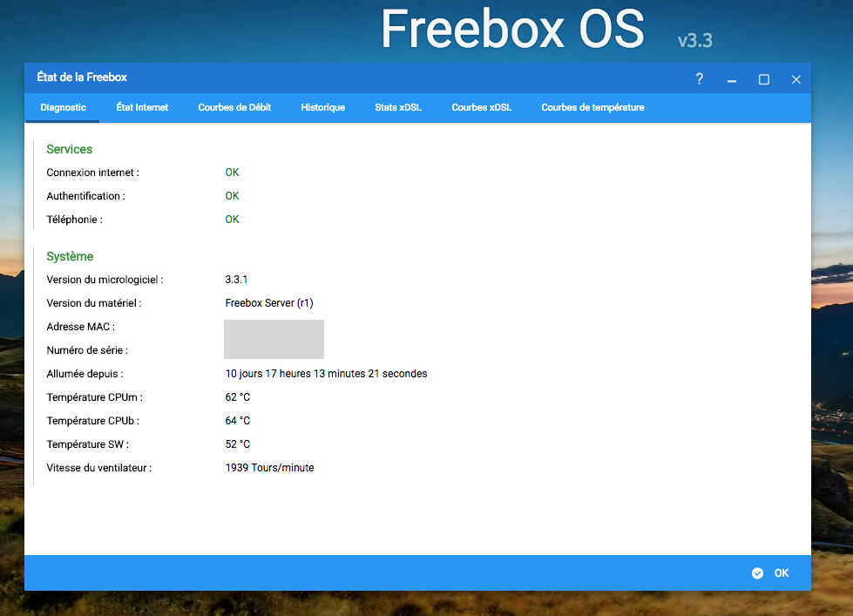Open the Courbes de Débit tab
The width and height of the screenshot is (853, 616).
[234, 107]
